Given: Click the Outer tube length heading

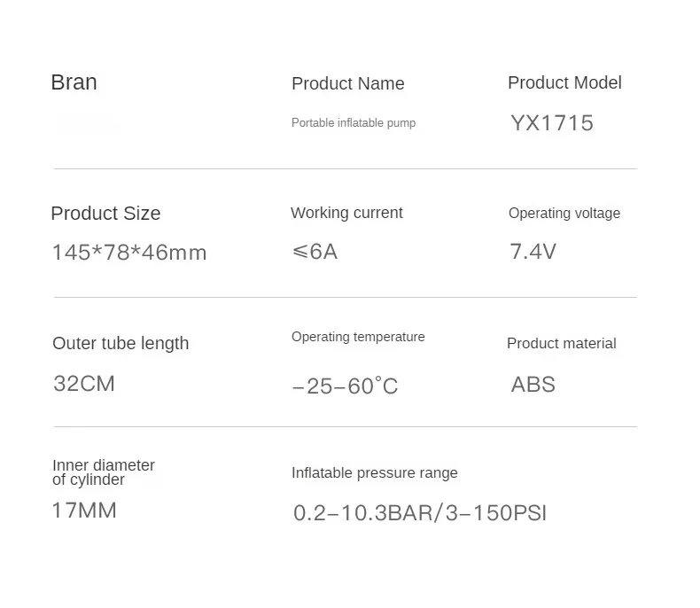Looking at the screenshot, I should (x=121, y=344).
